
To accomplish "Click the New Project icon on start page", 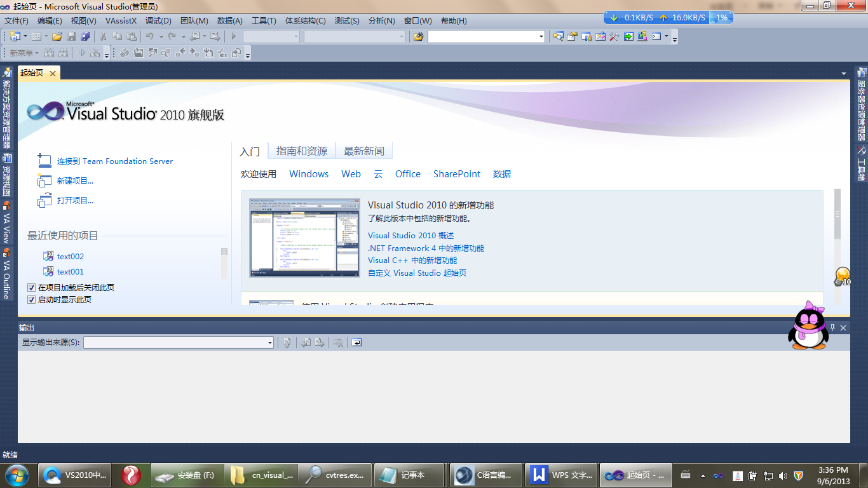I will 44,180.
